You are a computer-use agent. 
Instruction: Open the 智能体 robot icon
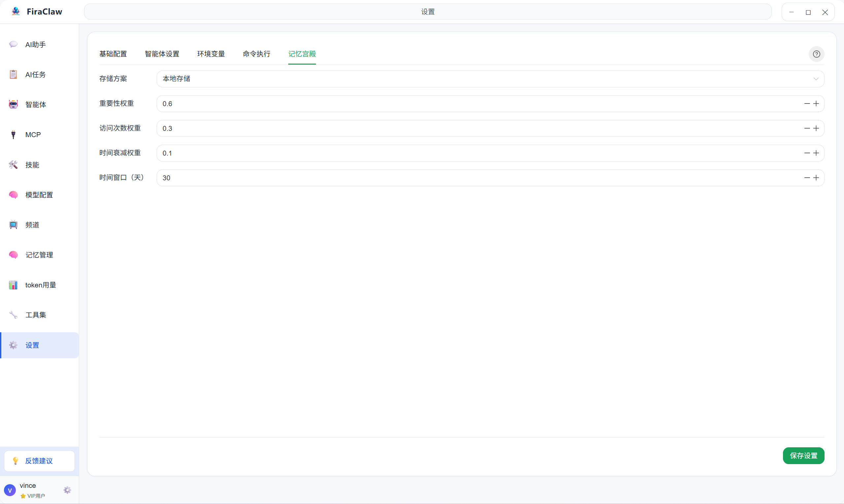tap(13, 104)
